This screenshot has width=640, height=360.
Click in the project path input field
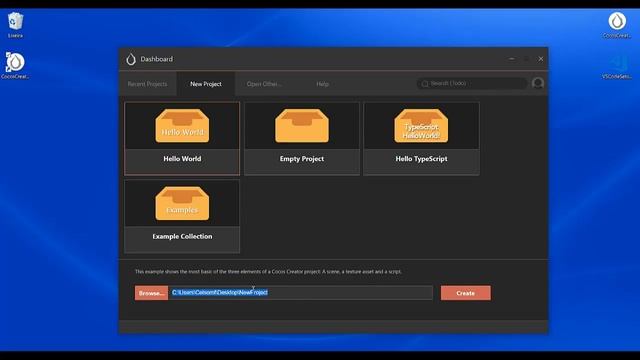(300, 293)
